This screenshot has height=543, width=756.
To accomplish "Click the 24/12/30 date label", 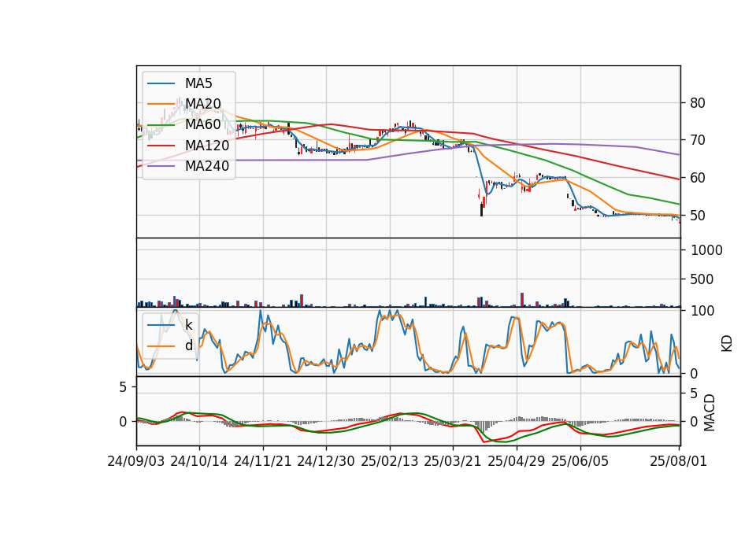I will 326,461.
